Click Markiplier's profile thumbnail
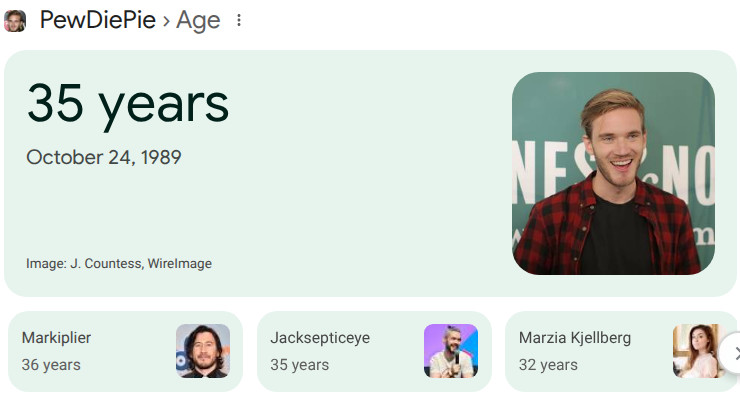Viewport: 740px width, 404px height. (203, 351)
